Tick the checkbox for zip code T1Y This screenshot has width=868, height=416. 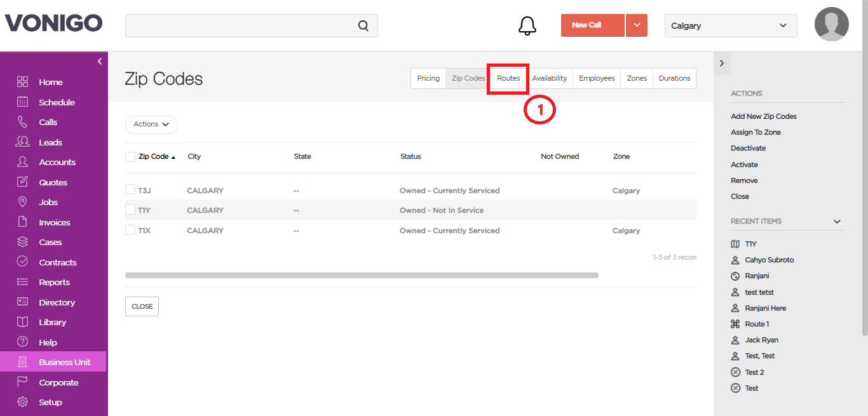point(130,210)
